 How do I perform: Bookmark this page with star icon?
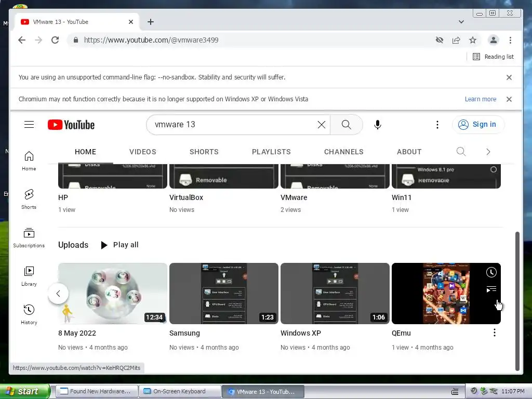pos(473,40)
